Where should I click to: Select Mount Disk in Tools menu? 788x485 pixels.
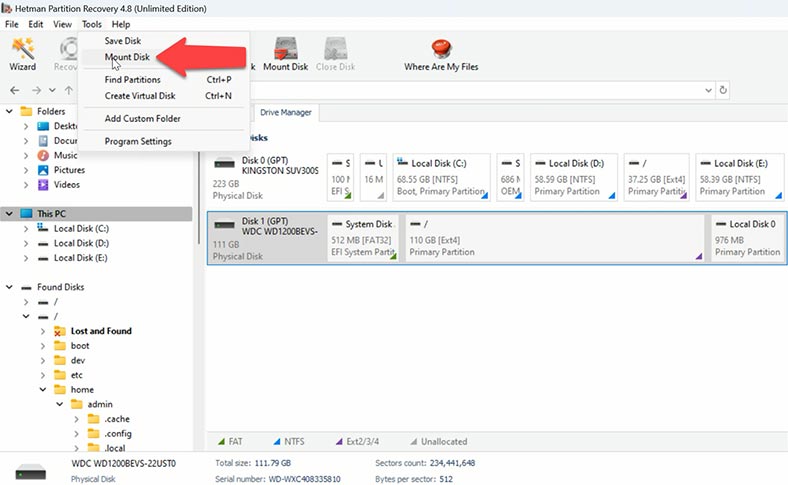click(127, 57)
